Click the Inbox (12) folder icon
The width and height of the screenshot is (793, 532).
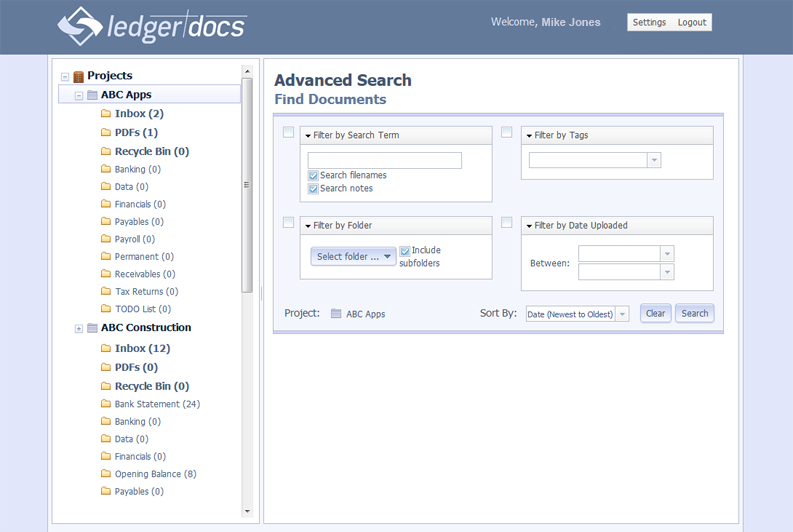106,348
